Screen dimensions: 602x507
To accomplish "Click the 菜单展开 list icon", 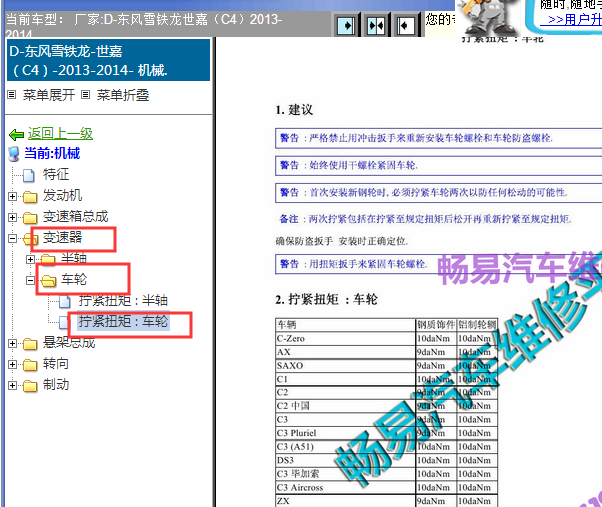I will pos(12,94).
